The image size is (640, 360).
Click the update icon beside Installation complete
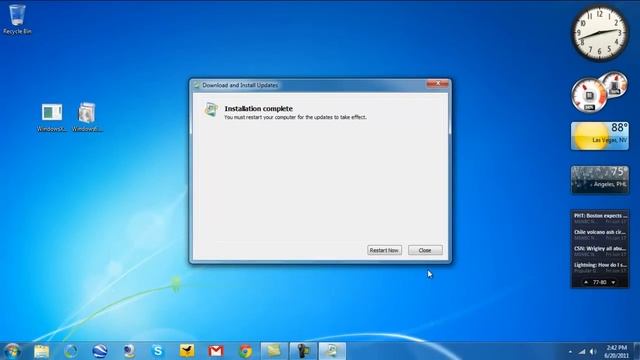211,110
